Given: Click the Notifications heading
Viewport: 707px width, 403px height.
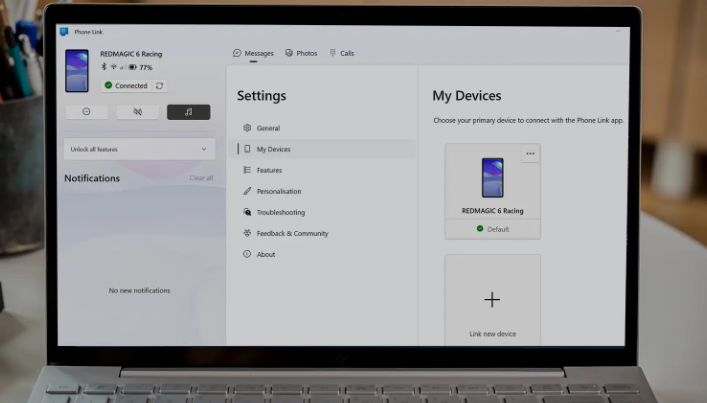Looking at the screenshot, I should coord(92,178).
